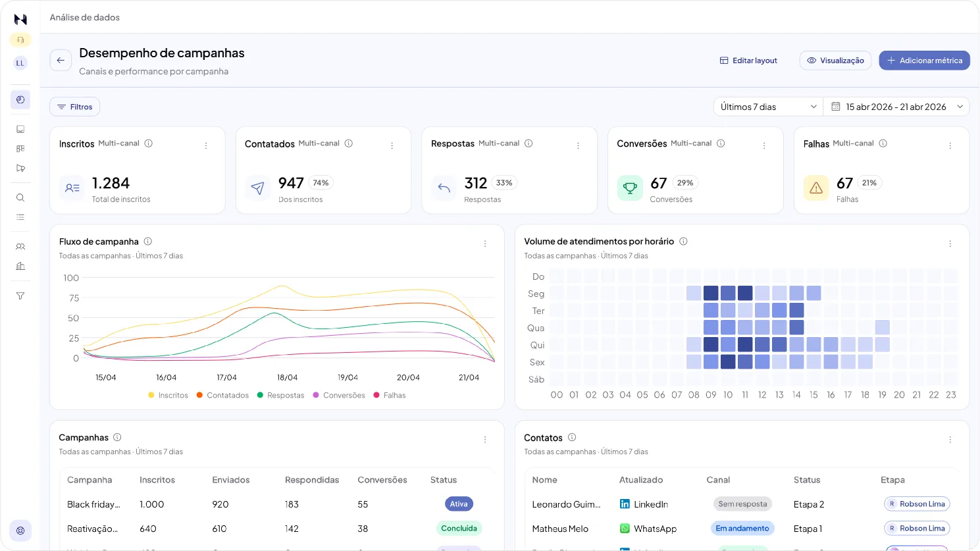Click the search magnifier in the sidebar

coord(20,197)
